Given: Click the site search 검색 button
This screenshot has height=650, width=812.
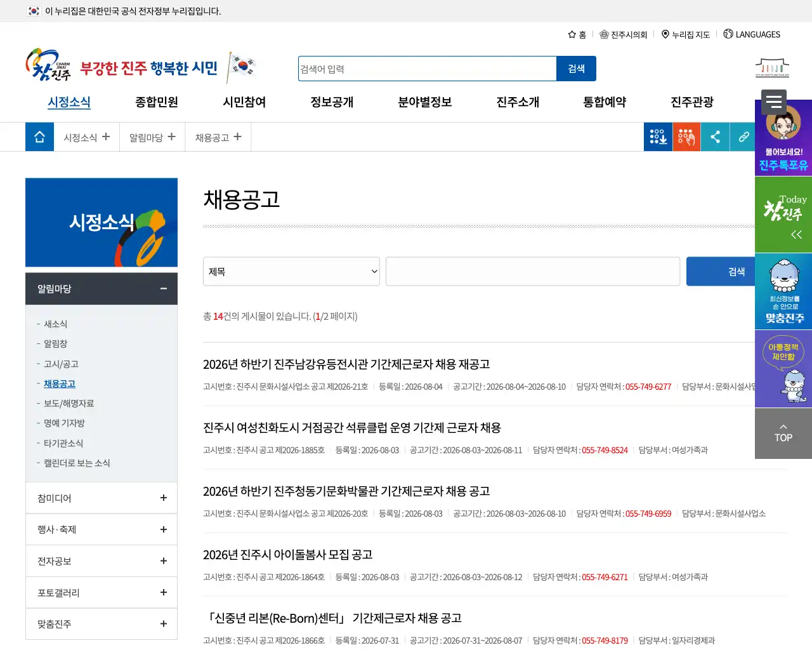Looking at the screenshot, I should (x=576, y=69).
